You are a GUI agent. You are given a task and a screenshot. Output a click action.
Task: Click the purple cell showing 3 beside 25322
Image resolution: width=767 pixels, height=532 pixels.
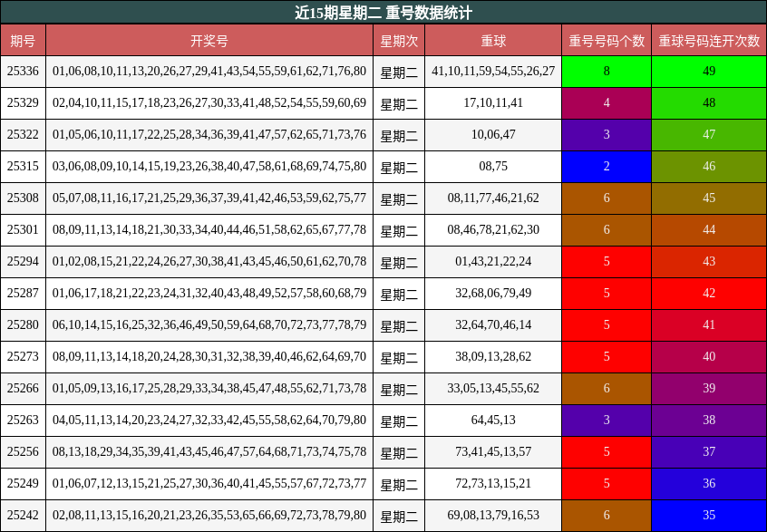[606, 135]
